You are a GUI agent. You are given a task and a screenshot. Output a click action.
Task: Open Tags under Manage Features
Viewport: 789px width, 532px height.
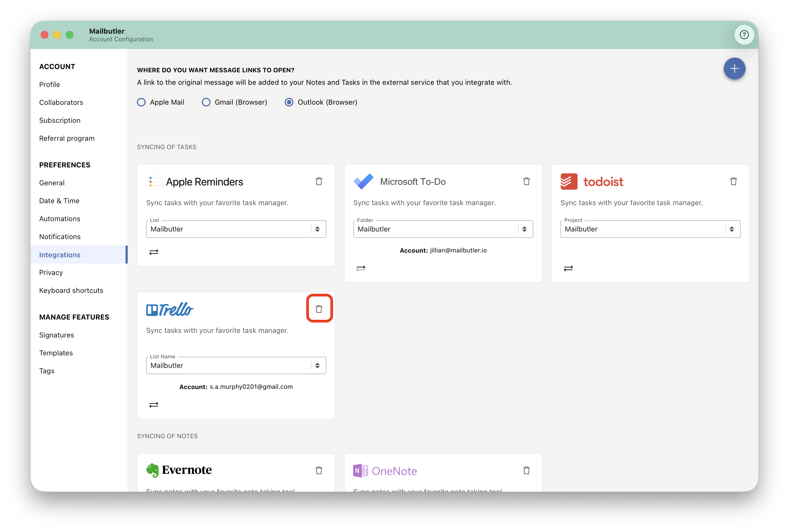tap(47, 371)
